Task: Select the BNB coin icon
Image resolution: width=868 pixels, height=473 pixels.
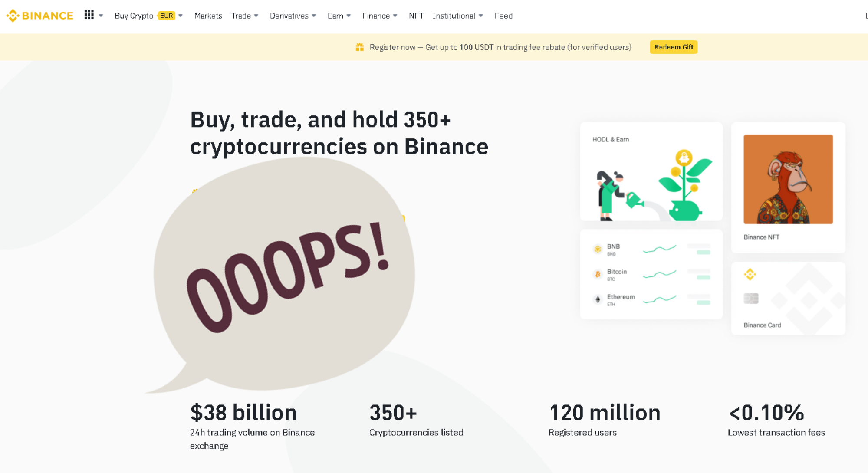Action: pyautogui.click(x=597, y=249)
